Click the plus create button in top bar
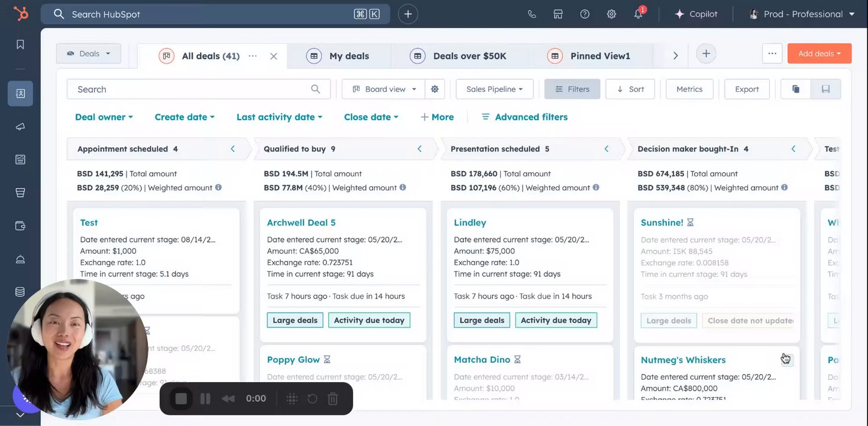 (408, 14)
